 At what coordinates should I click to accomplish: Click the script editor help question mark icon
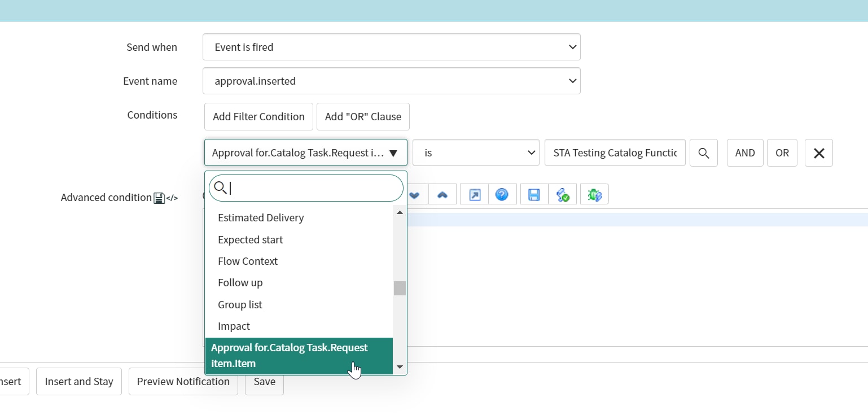point(502,195)
